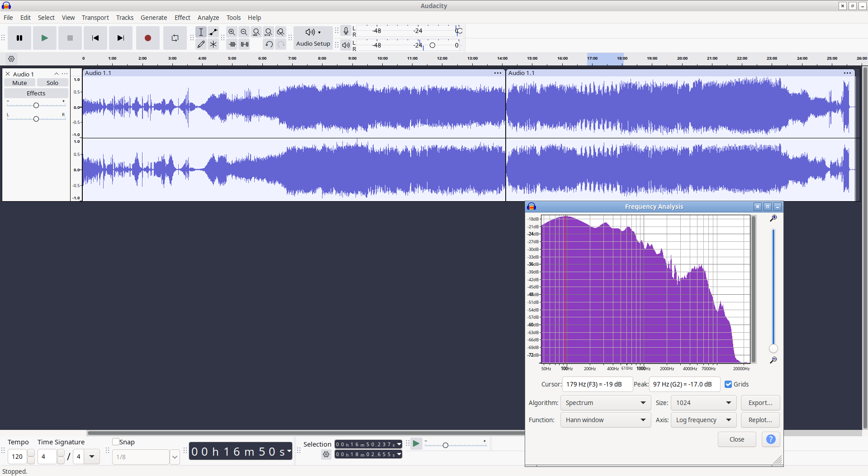Screen dimensions: 868x476
Task: Skip to end of the project
Action: click(121, 38)
